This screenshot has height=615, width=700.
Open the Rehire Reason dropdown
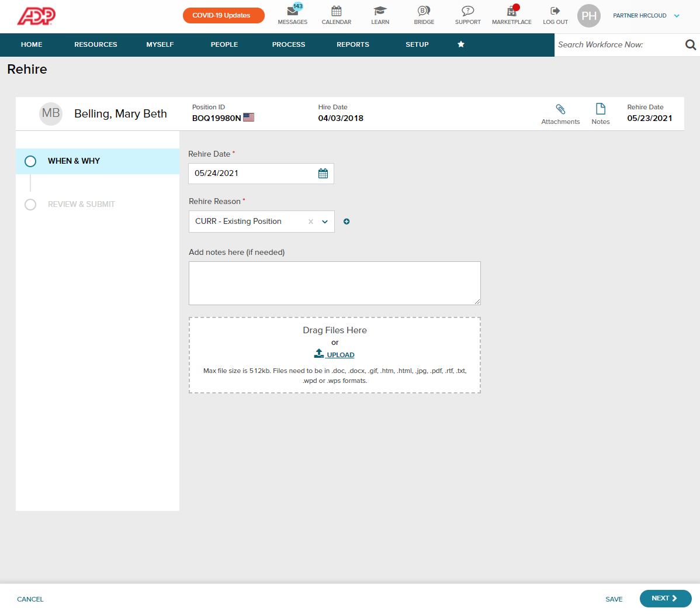(x=325, y=222)
